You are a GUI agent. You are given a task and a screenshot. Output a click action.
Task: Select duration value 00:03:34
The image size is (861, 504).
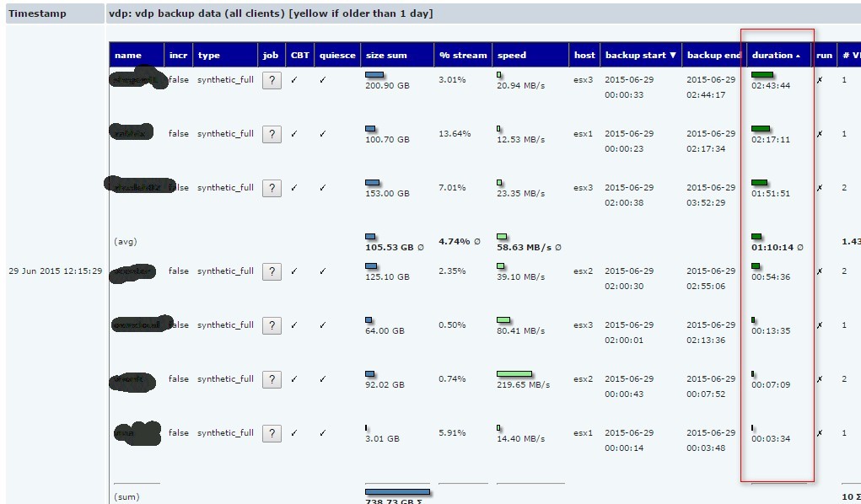(x=771, y=438)
